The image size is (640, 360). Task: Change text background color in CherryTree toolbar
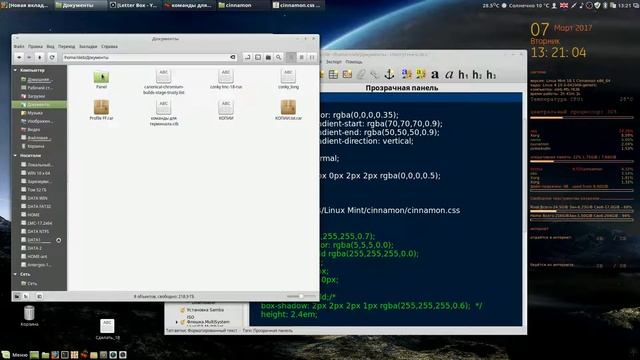coord(420,74)
